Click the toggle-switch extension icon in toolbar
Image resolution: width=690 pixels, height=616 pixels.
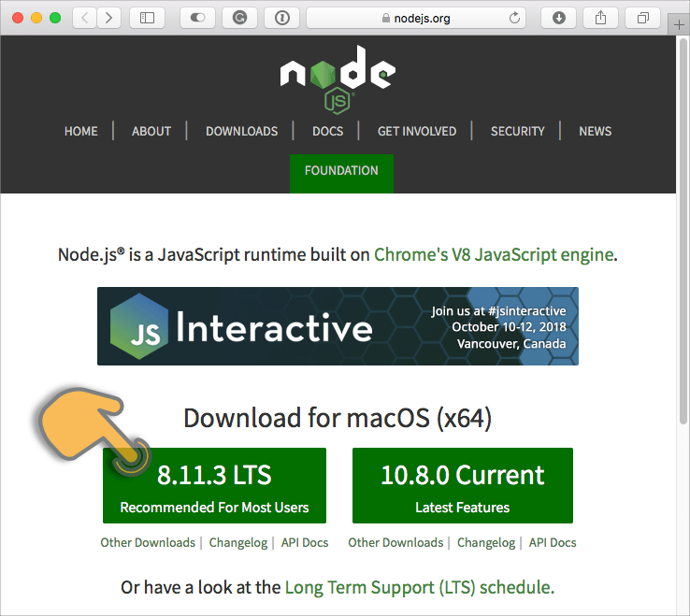click(197, 18)
